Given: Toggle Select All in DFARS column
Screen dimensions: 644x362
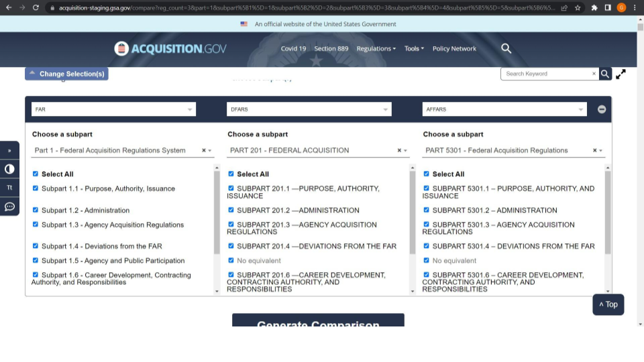Looking at the screenshot, I should 231,174.
